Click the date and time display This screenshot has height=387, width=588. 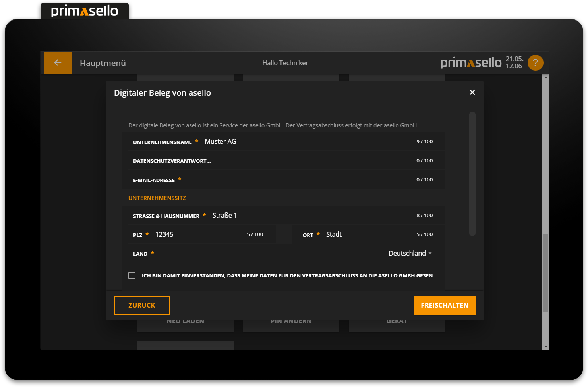click(x=514, y=63)
